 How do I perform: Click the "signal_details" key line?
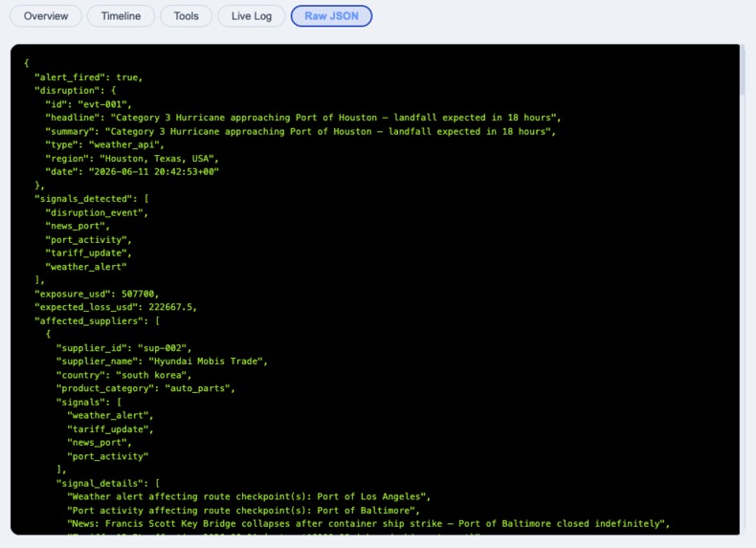pos(108,483)
